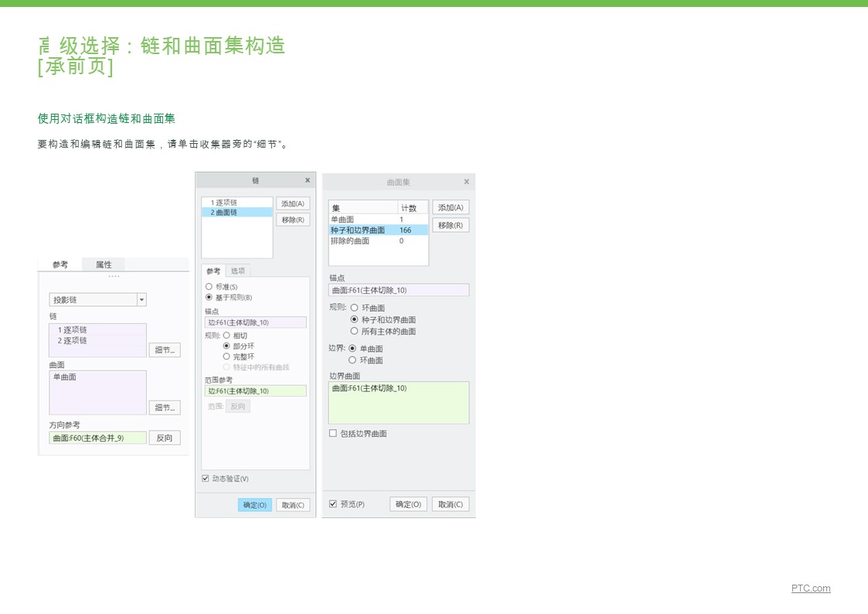Close the 曲面集 dialog
Screen dimensions: 868x614
[x=467, y=182]
